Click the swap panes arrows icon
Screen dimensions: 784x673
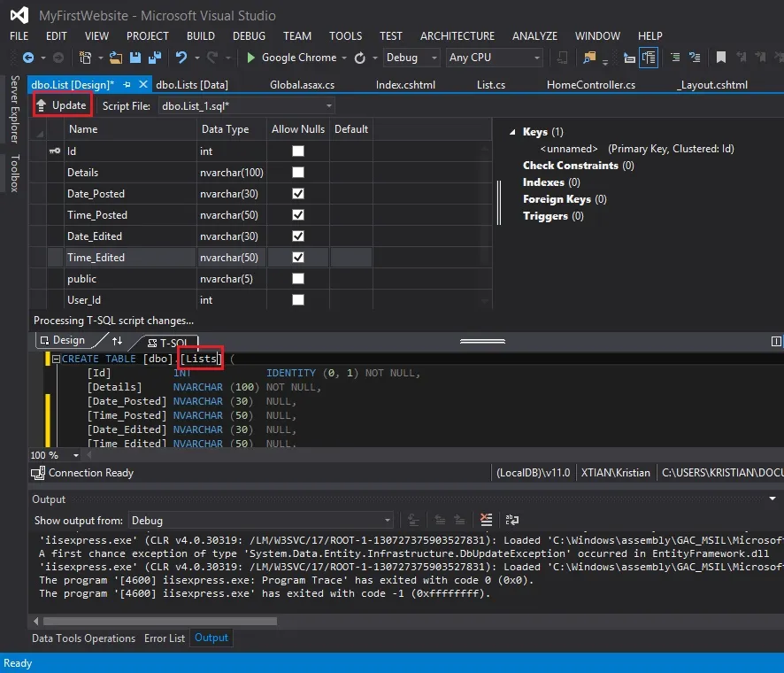pyautogui.click(x=117, y=341)
